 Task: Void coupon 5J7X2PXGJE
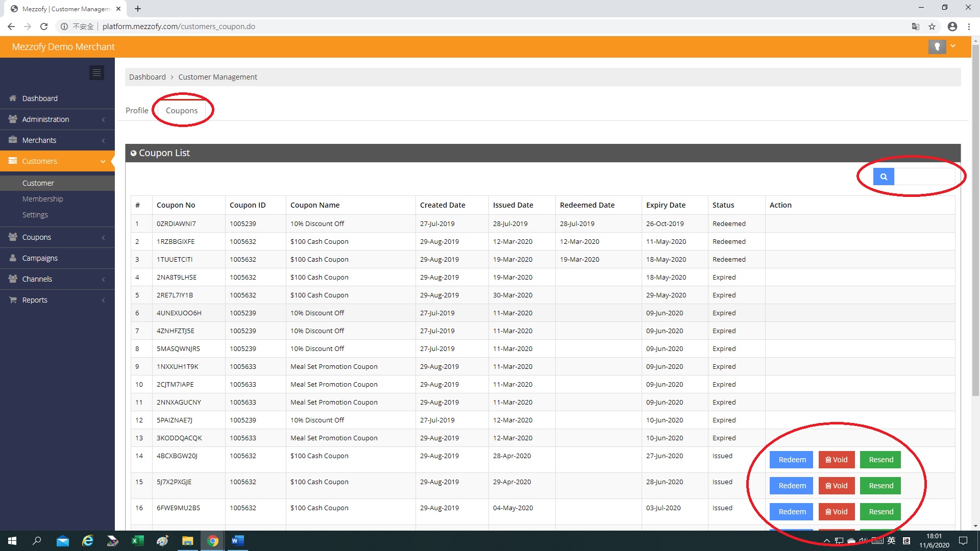click(x=836, y=486)
